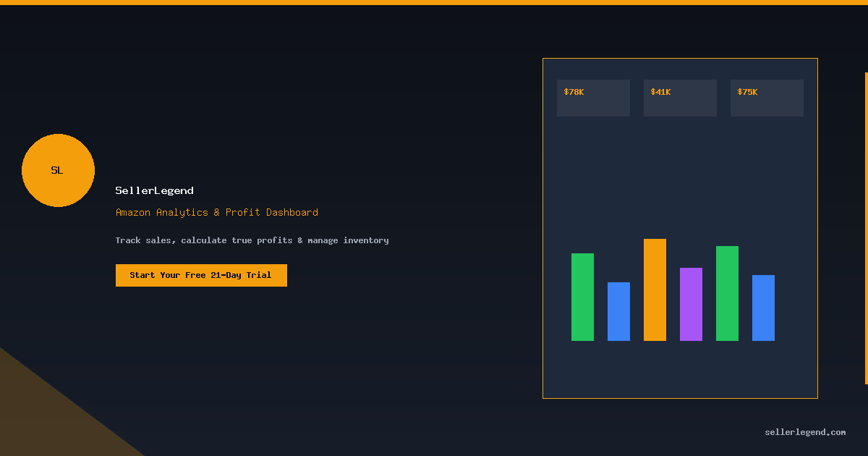
Task: Click the Start Your Free 21-Day Trial button
Action: tap(201, 275)
